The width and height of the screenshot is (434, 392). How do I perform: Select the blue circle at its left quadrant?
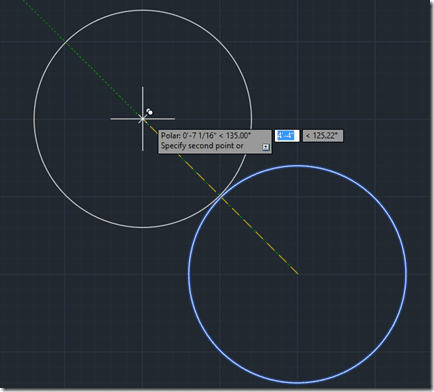189,274
